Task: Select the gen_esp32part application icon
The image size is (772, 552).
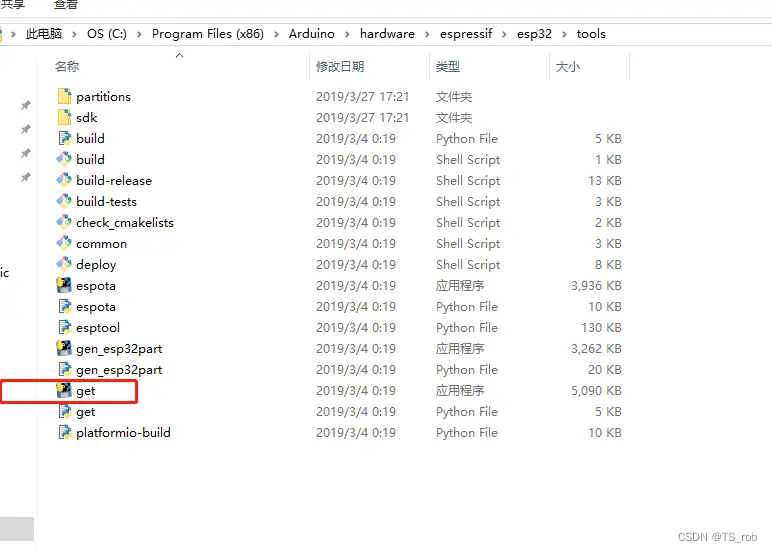Action: pos(64,348)
